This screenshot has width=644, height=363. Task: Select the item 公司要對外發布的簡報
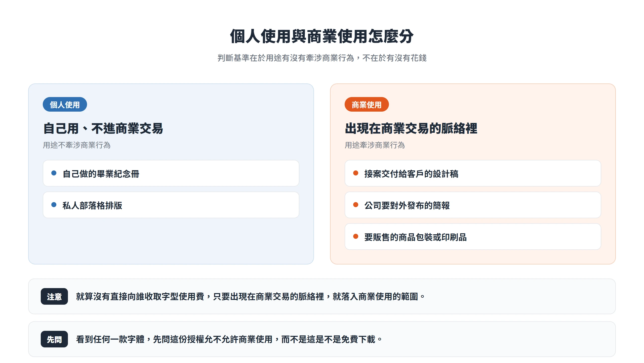pyautogui.click(x=473, y=205)
